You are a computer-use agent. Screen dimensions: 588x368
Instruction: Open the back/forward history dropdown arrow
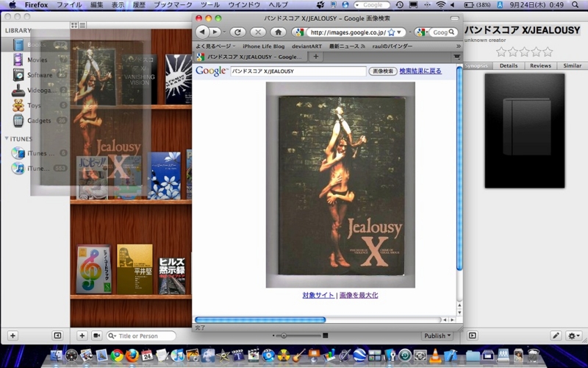[x=225, y=32]
